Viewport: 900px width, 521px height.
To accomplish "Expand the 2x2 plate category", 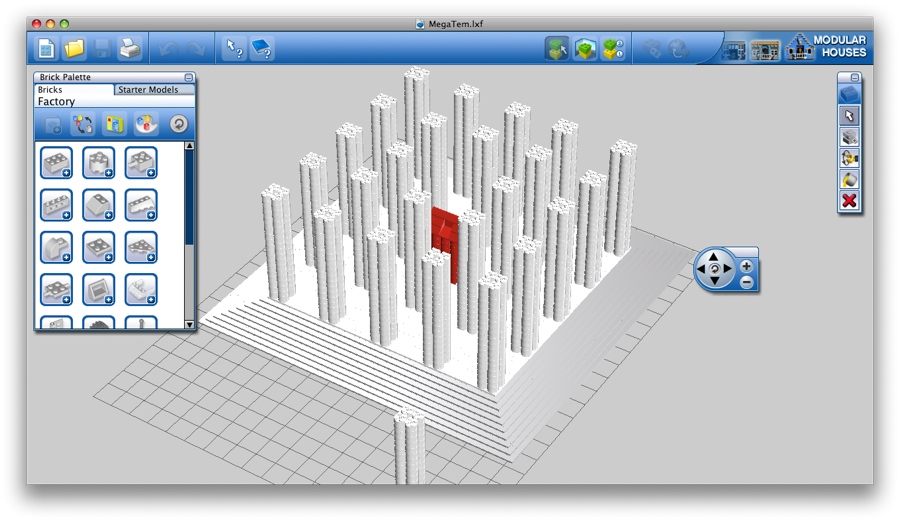I will click(x=99, y=247).
